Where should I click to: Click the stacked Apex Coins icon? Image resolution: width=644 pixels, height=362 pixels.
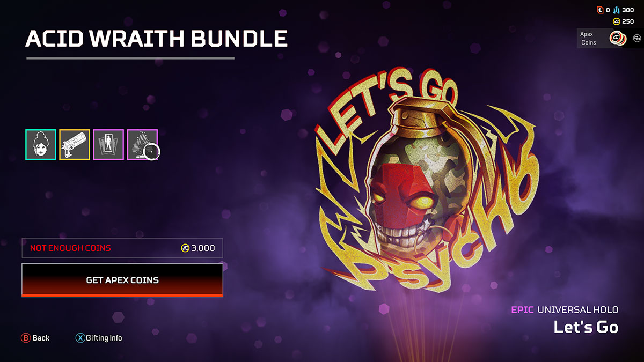[x=618, y=38]
